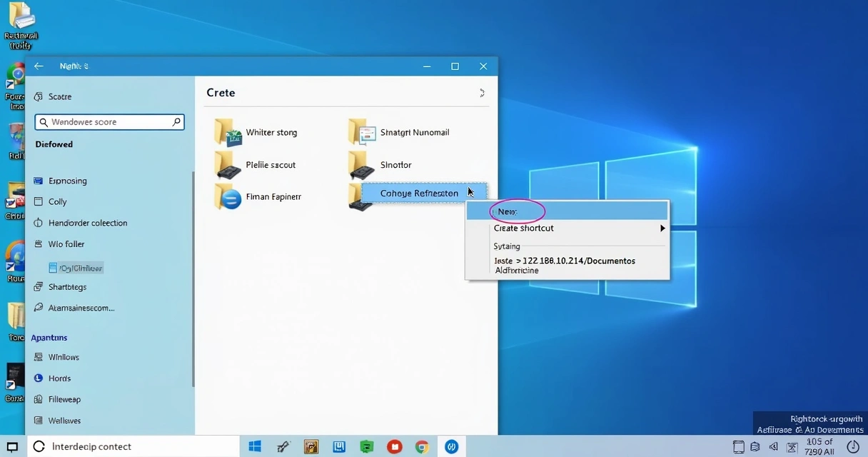Click the Interdecip contect taskbar search box

(x=91, y=447)
